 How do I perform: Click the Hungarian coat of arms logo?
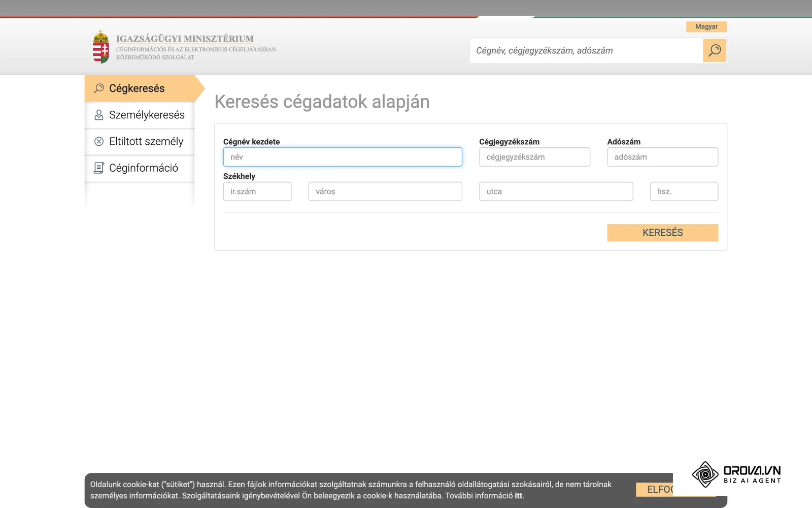(101, 47)
